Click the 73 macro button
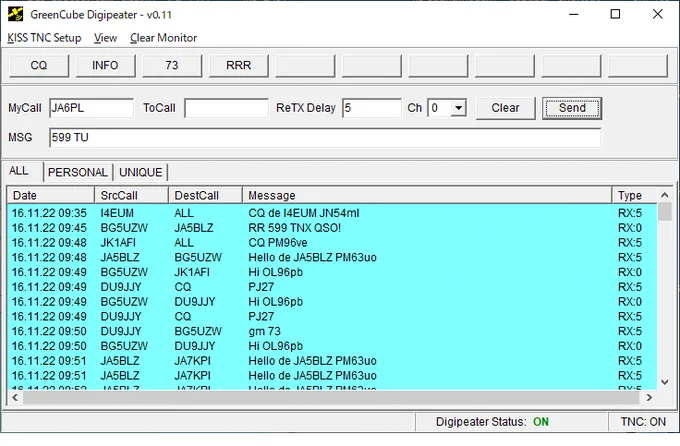The image size is (680, 446). (x=172, y=66)
